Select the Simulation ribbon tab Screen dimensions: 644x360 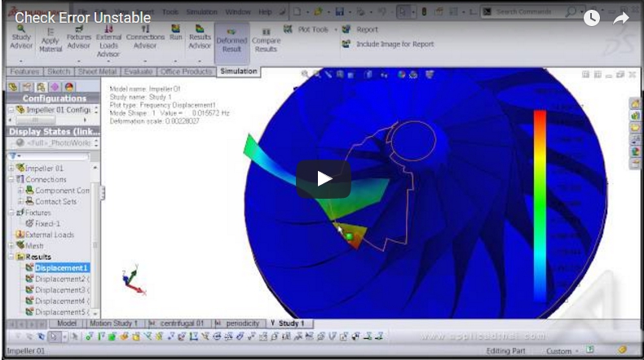click(238, 72)
